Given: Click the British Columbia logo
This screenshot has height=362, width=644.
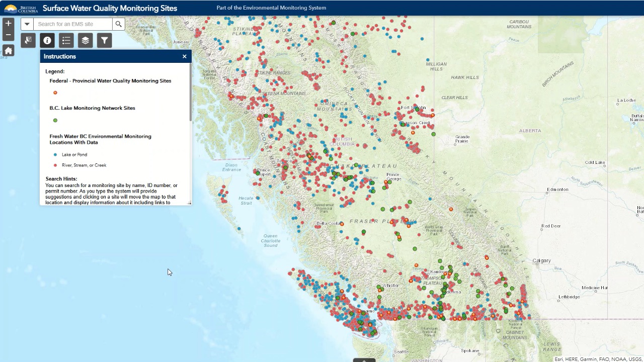Looking at the screenshot, I should click(21, 8).
